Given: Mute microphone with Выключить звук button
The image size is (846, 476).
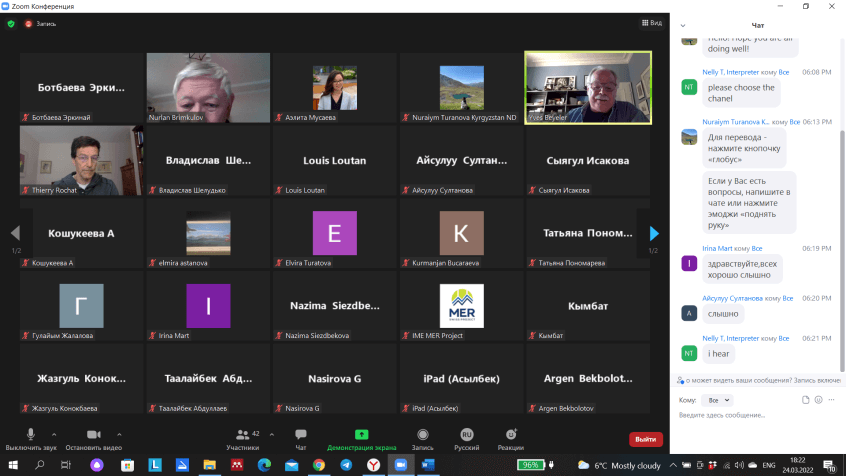Looking at the screenshot, I should pyautogui.click(x=30, y=437).
